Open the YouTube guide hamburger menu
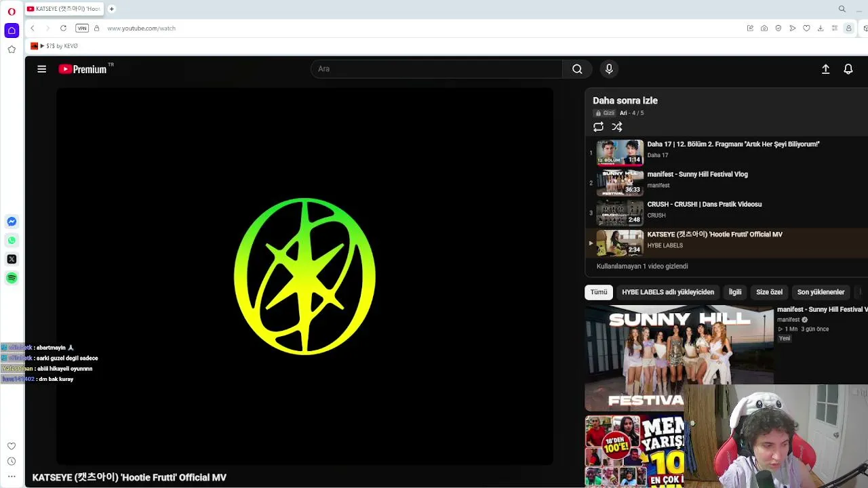 [41, 68]
